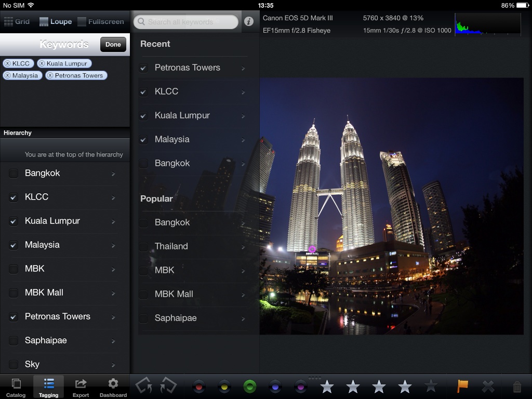
Task: Remove Malaysia keyword tag with its x
Action: (x=8, y=75)
